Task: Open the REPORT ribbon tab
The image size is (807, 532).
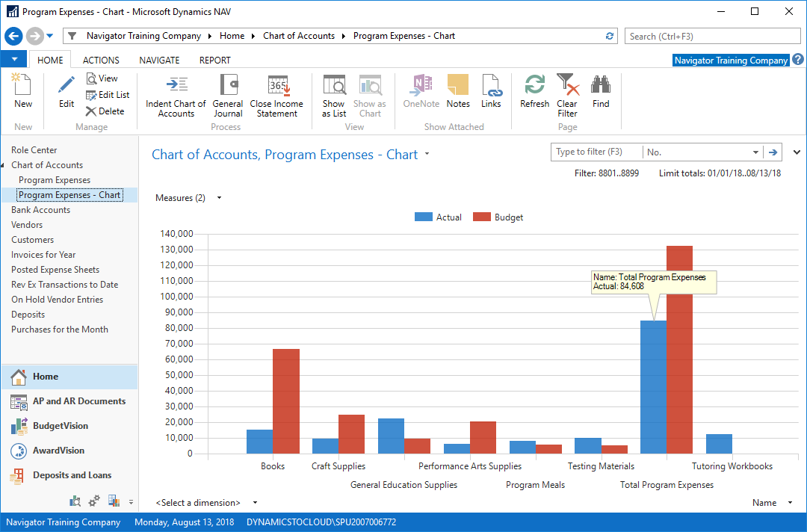Action: (x=214, y=61)
